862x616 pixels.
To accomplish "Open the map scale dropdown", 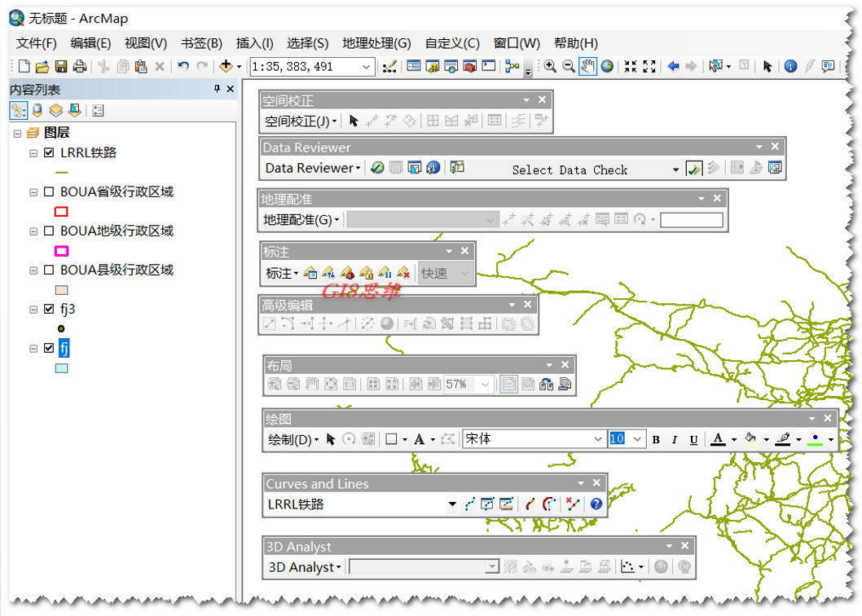I will click(366, 67).
